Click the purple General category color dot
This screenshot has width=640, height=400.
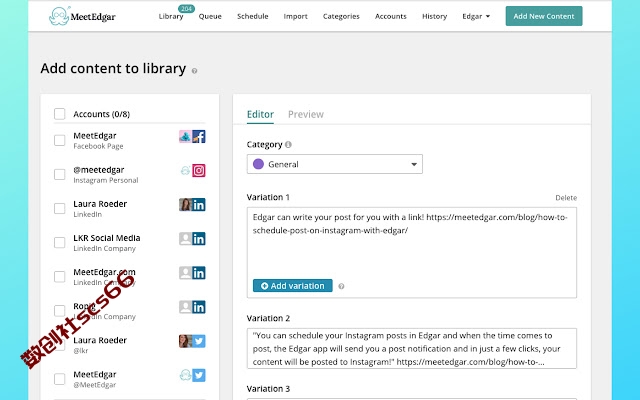[258, 164]
